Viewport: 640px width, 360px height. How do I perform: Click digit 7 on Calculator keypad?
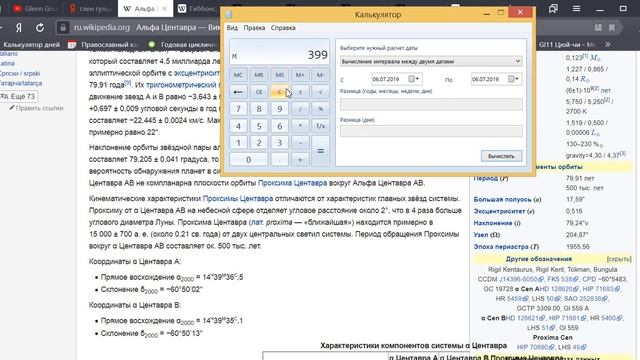238,109
